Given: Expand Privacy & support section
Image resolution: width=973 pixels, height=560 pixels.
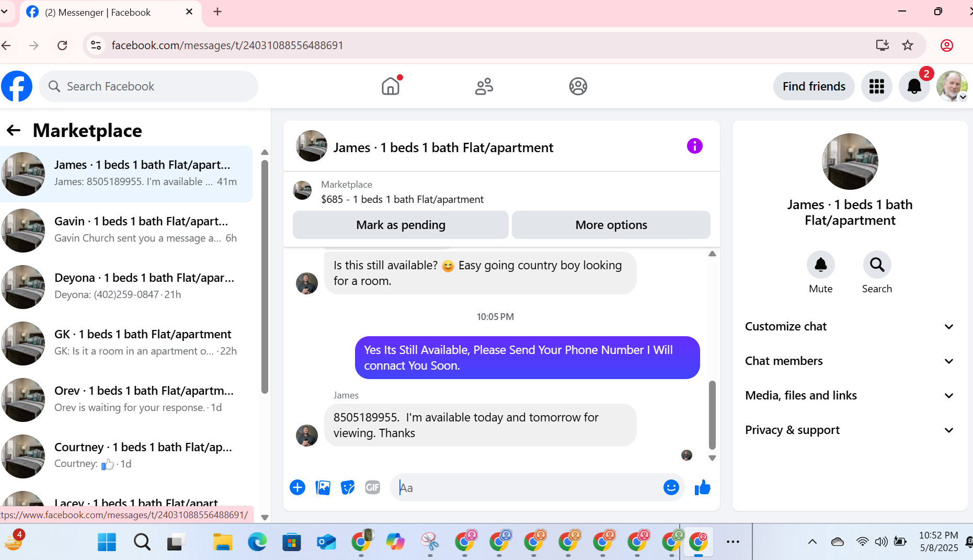Looking at the screenshot, I should 850,430.
